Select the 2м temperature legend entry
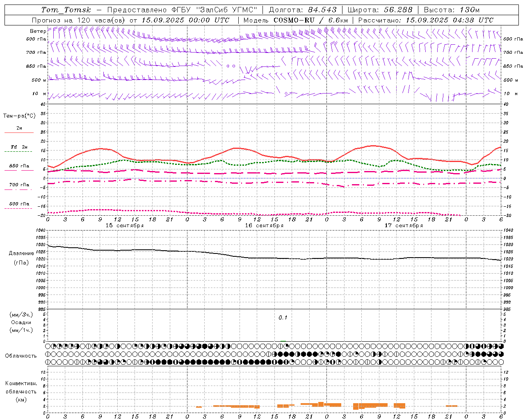Image resolution: width=525 pixels, height=420 pixels. [x=19, y=128]
